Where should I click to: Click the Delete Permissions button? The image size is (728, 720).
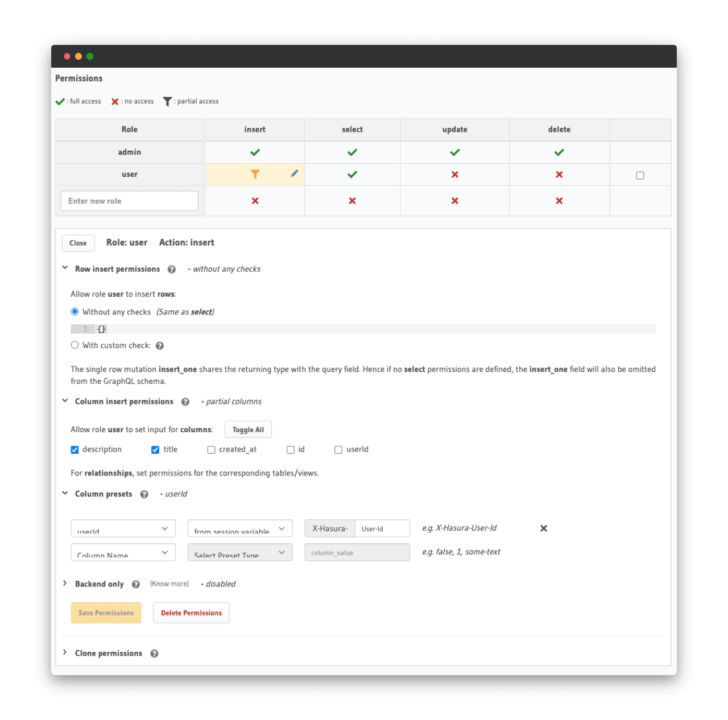coord(191,613)
